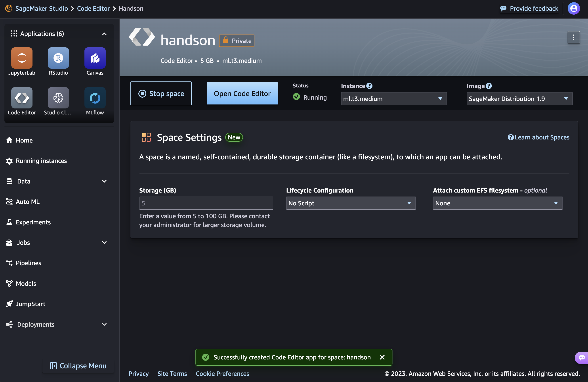Launch the RStudio application icon

[x=58, y=58]
